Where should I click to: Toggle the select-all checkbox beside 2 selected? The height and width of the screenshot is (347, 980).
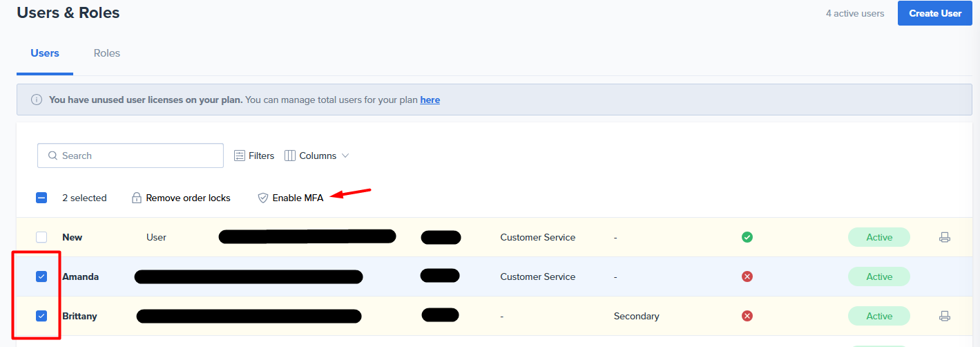tap(41, 198)
